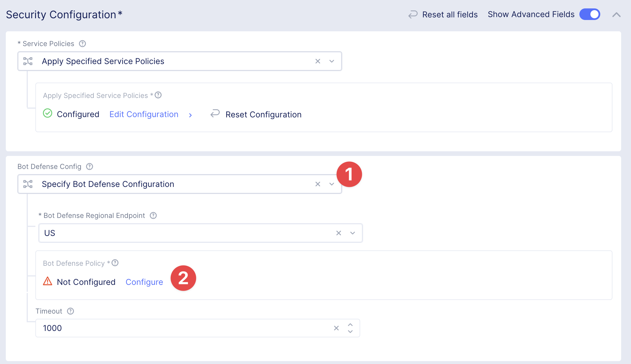631x364 pixels.
Task: Click help icon next to Bot Defense Policy
Action: coord(115,263)
